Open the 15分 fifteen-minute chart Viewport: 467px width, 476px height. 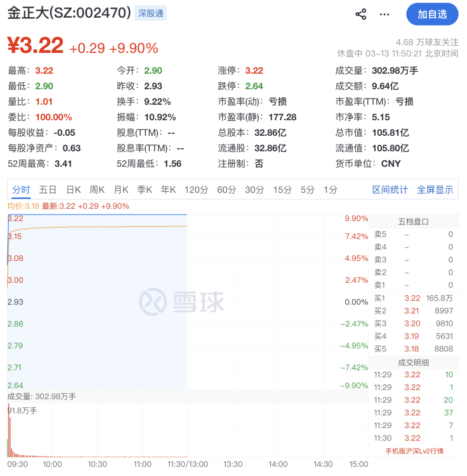click(282, 189)
